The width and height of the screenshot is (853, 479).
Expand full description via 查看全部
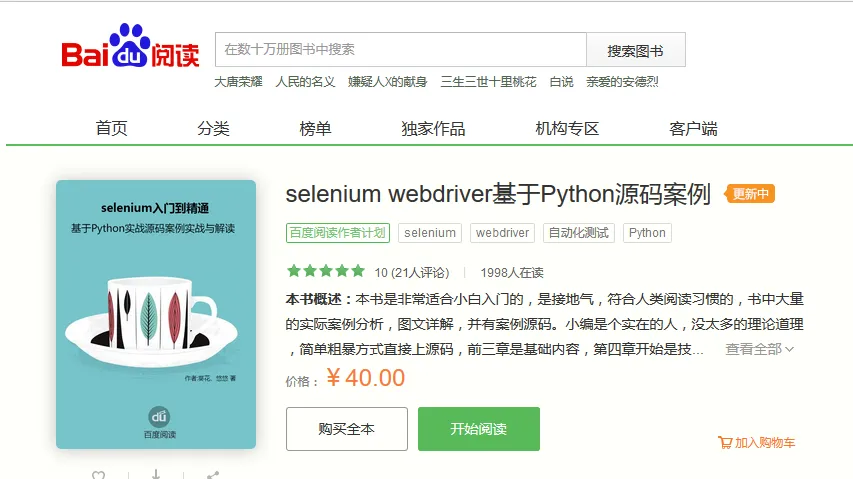(x=759, y=349)
